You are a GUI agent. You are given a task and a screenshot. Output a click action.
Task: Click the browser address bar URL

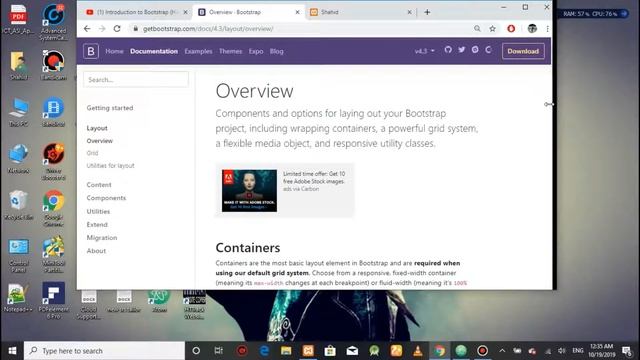tap(208, 29)
